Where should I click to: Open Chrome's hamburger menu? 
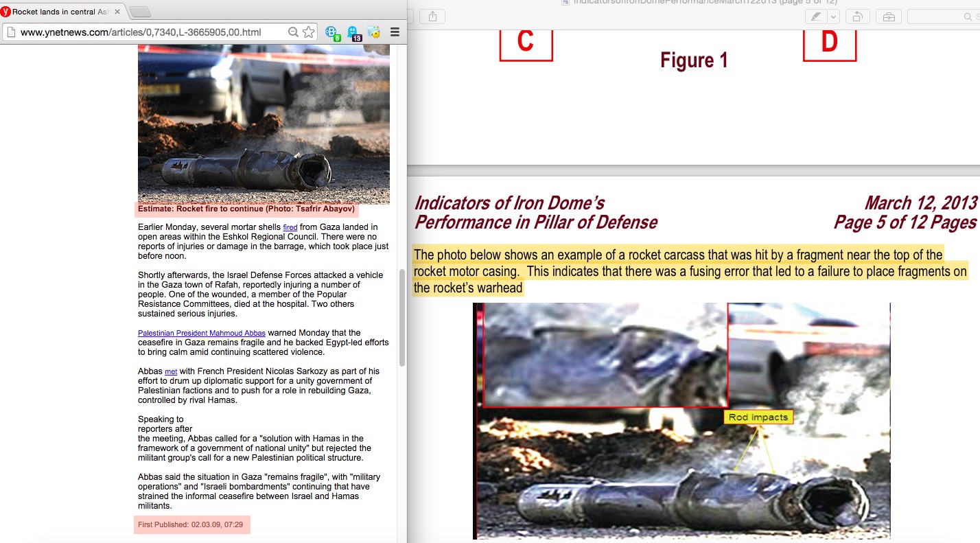point(395,32)
